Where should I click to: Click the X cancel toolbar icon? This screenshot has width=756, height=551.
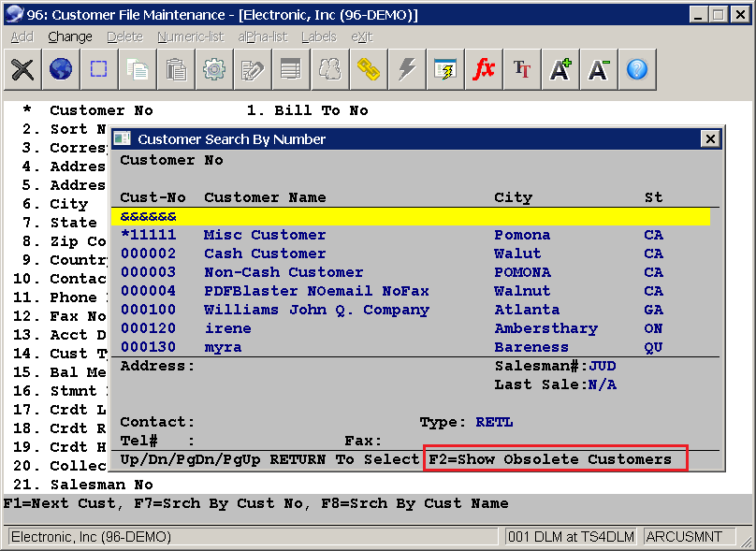tap(22, 69)
